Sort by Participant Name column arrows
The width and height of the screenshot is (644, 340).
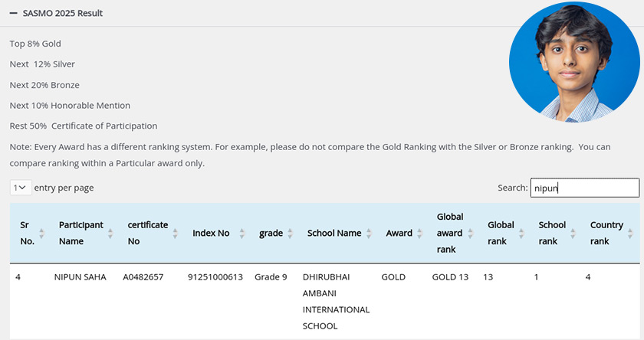110,233
